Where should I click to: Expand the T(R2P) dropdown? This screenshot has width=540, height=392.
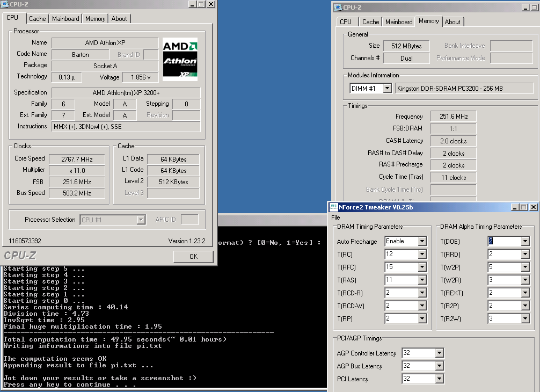point(525,306)
